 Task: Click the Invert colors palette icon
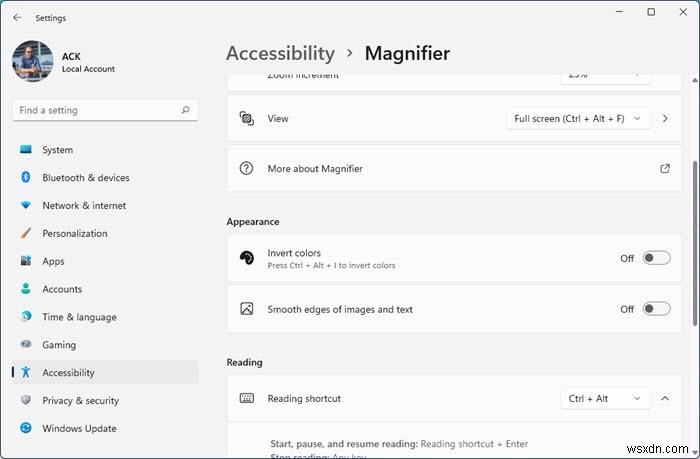point(246,258)
